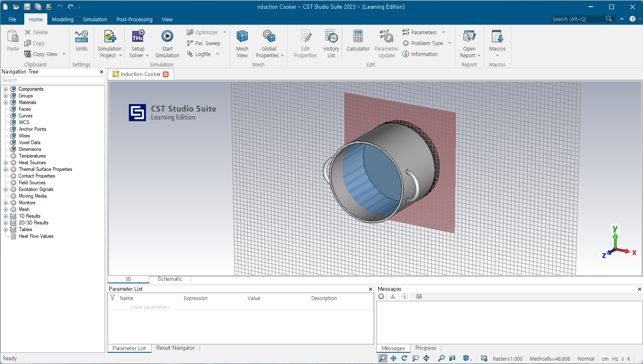
Task: Click Open Report icon
Action: (469, 37)
